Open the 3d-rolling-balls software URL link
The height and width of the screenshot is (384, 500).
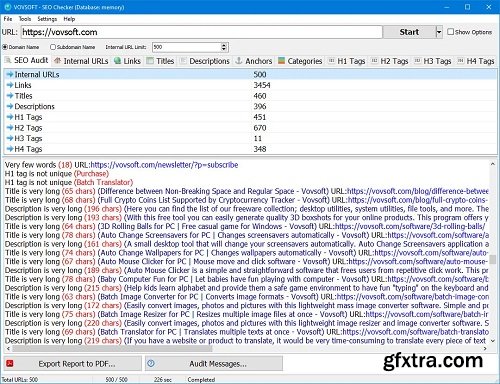[x=410, y=226]
